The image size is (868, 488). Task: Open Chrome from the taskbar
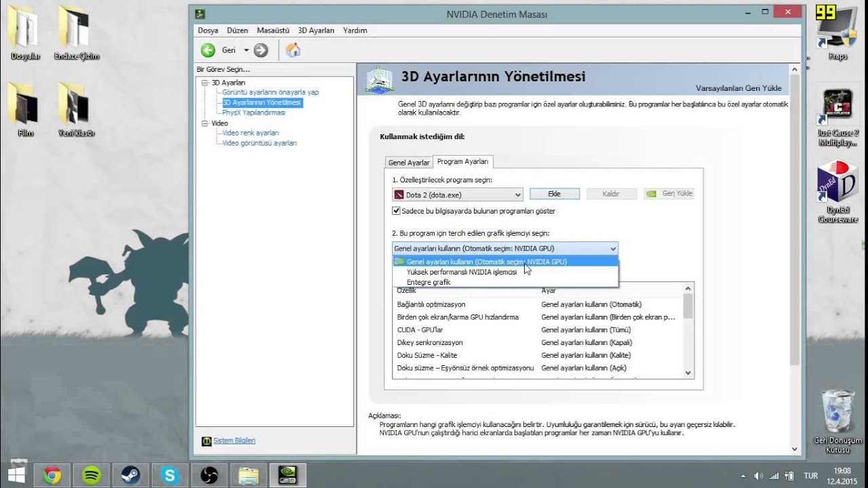(x=52, y=475)
